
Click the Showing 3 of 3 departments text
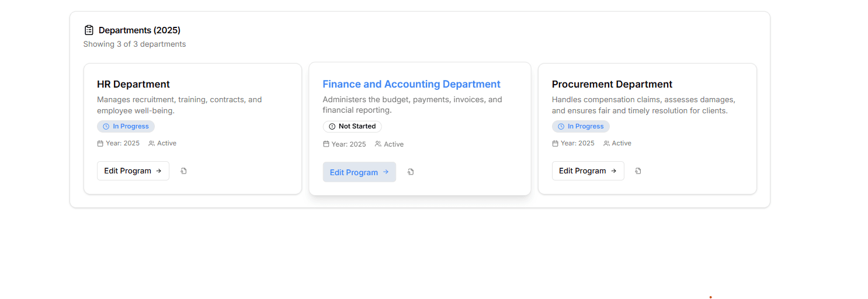tap(134, 44)
